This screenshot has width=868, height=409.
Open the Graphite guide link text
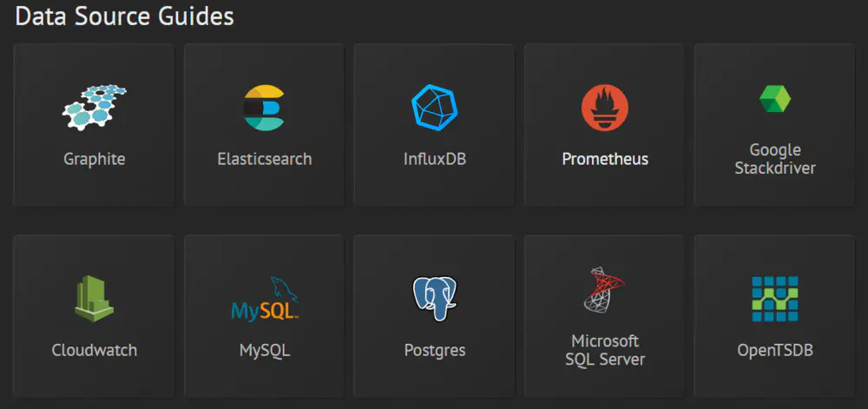[x=94, y=160]
